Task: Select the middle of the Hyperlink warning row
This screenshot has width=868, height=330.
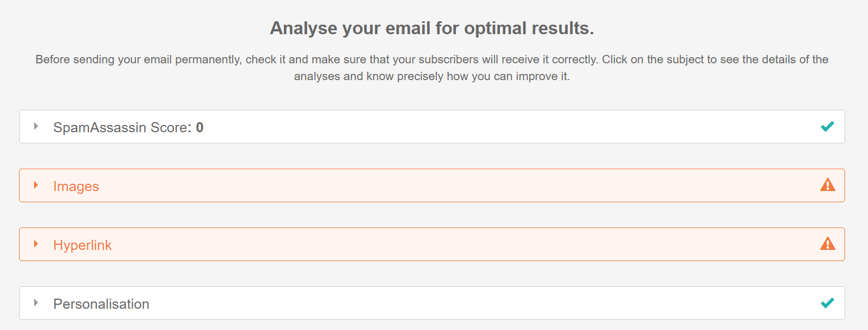Action: pyautogui.click(x=431, y=244)
